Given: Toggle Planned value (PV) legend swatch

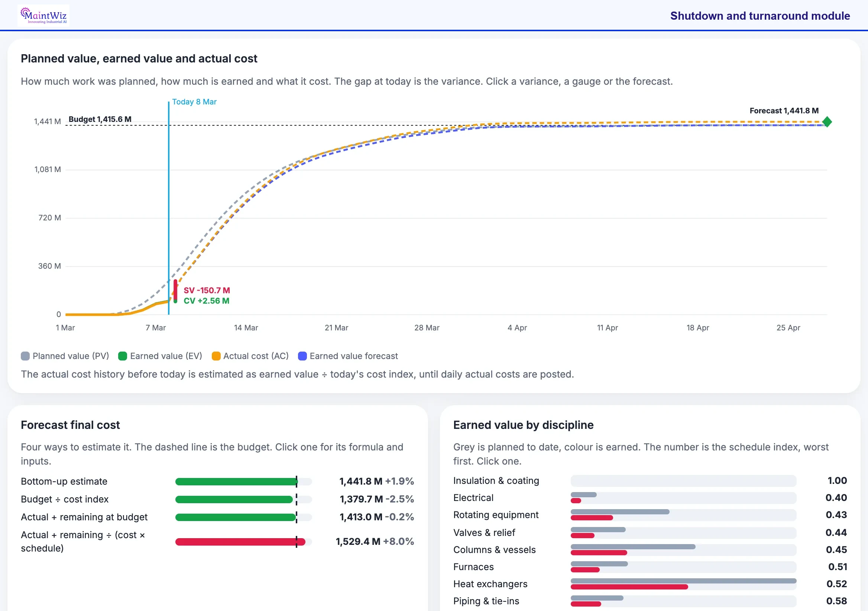Looking at the screenshot, I should tap(25, 356).
